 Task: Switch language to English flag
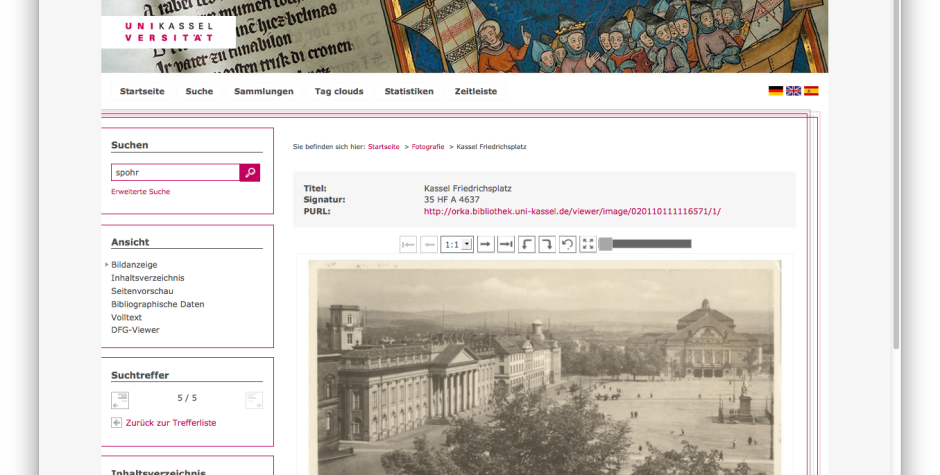pos(794,91)
